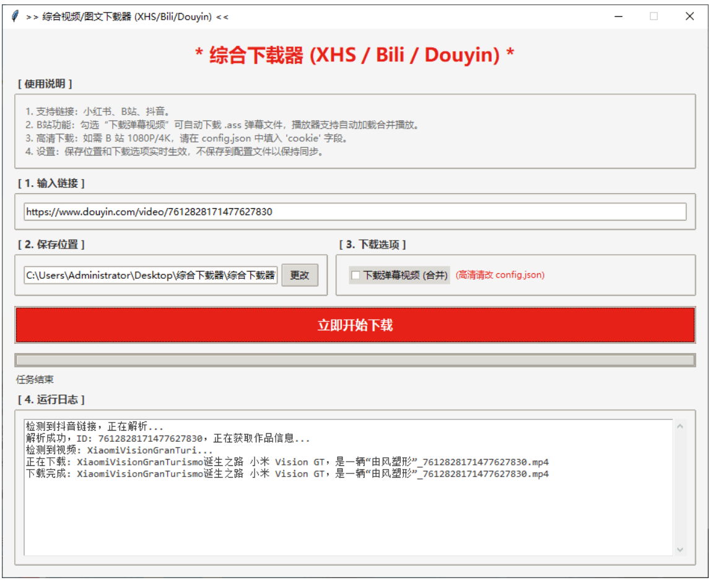Click the "更改" button to change save location

click(x=300, y=276)
